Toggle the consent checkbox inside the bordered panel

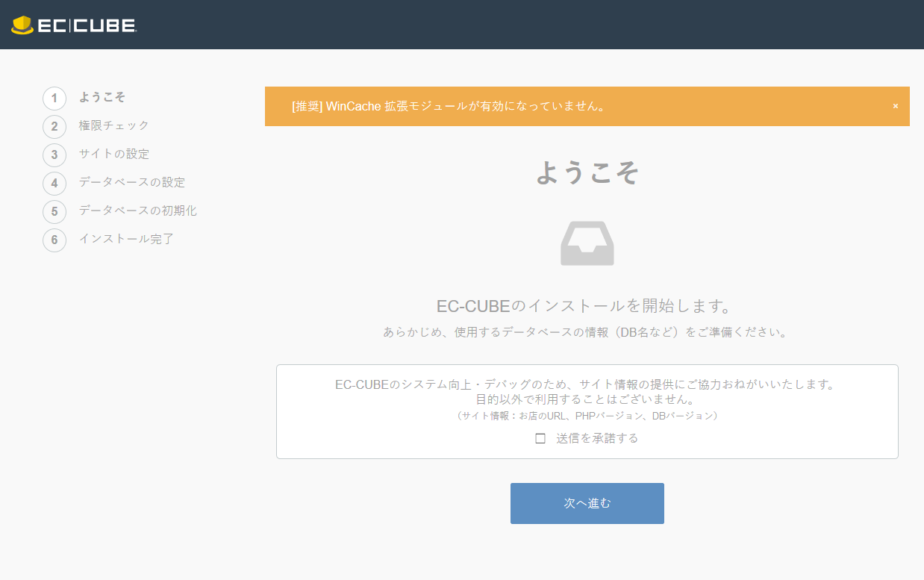[x=540, y=439]
